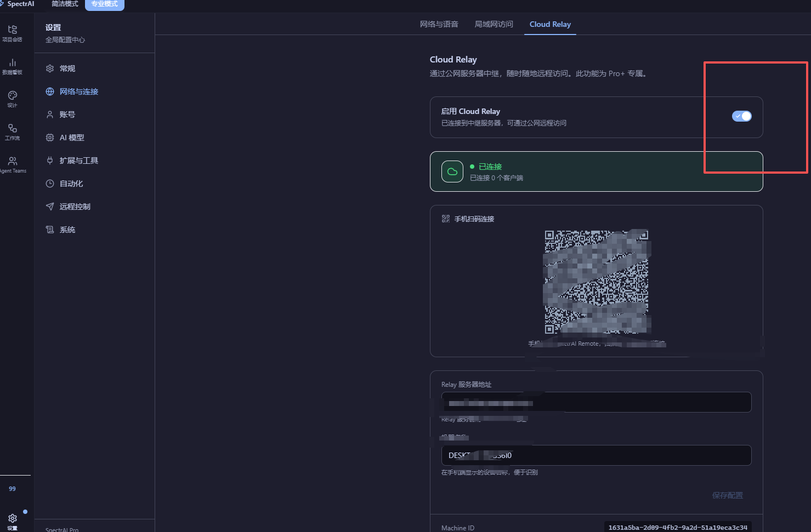Click the 全局配置中心 subtitle
Viewport: 811px width, 532px height.
(x=65, y=40)
